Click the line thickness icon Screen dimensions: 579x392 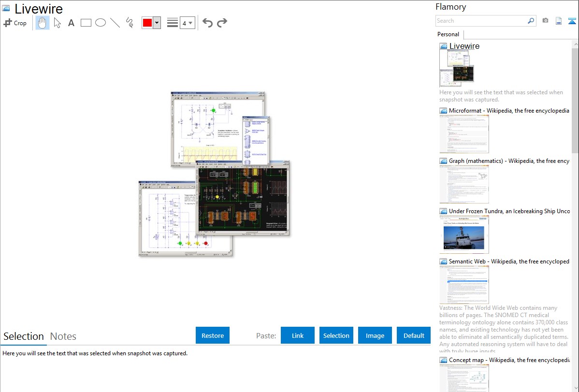pyautogui.click(x=172, y=23)
